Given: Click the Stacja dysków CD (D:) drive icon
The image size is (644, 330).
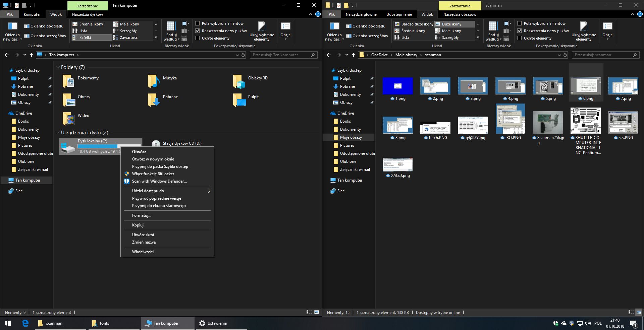Looking at the screenshot, I should [x=156, y=144].
